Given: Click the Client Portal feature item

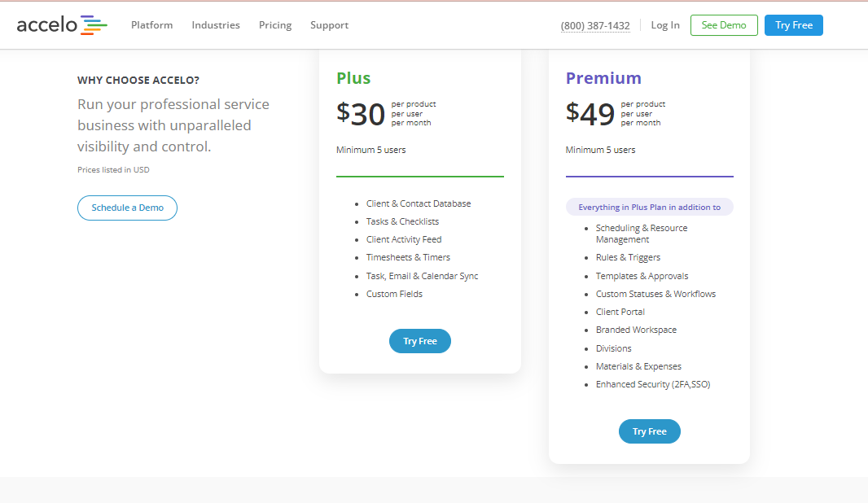Looking at the screenshot, I should pos(620,312).
